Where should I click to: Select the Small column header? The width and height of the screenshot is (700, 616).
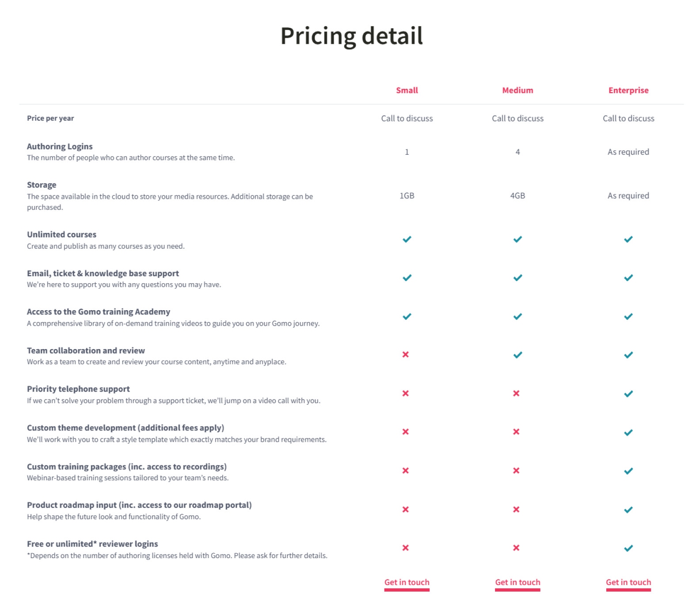point(407,90)
